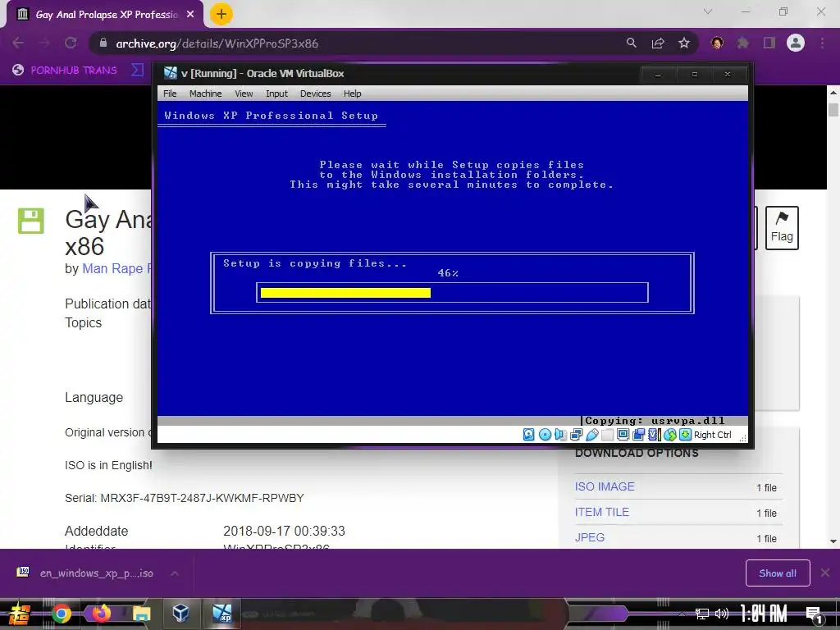
Task: Open Firefox from the taskbar
Action: pos(101,614)
